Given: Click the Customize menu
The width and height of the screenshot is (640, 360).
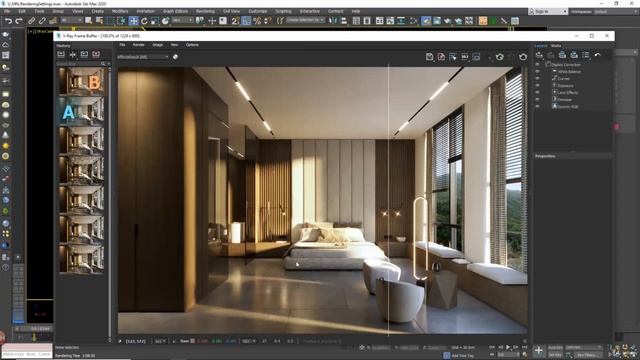Looking at the screenshot, I should coord(258,11).
